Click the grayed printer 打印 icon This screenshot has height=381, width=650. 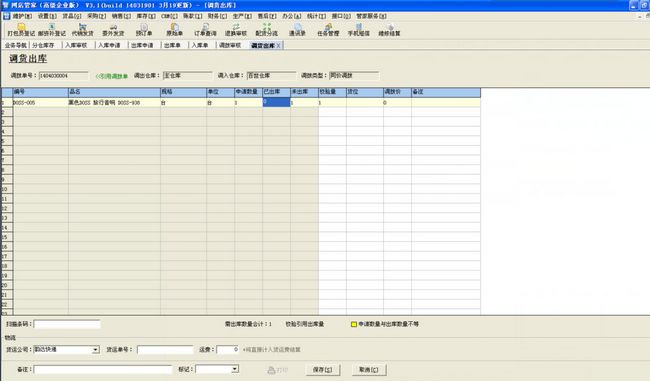(278, 370)
